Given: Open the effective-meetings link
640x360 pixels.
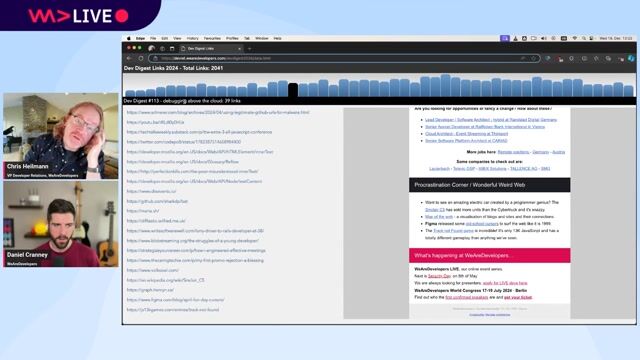Looking at the screenshot, I should 196,251.
